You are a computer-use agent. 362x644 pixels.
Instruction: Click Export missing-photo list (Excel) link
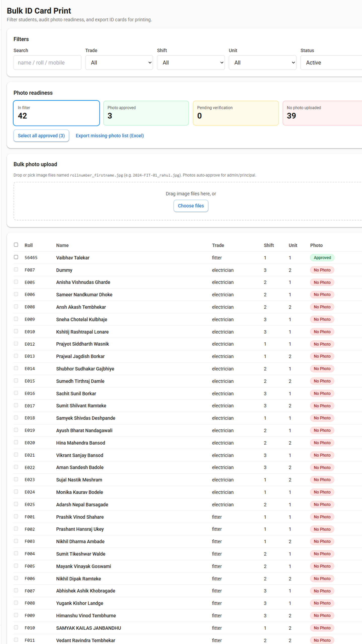tap(110, 136)
